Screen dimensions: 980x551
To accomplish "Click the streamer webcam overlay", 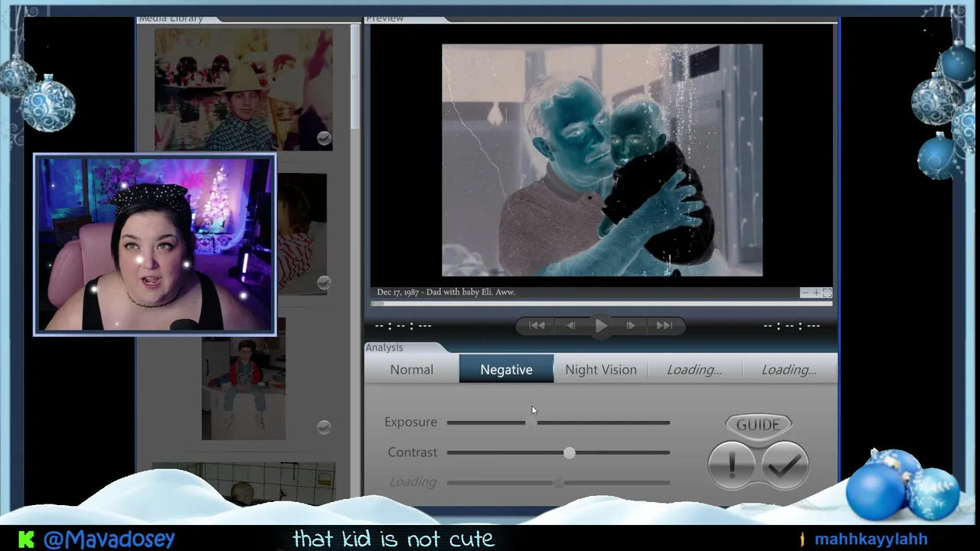I will point(155,245).
